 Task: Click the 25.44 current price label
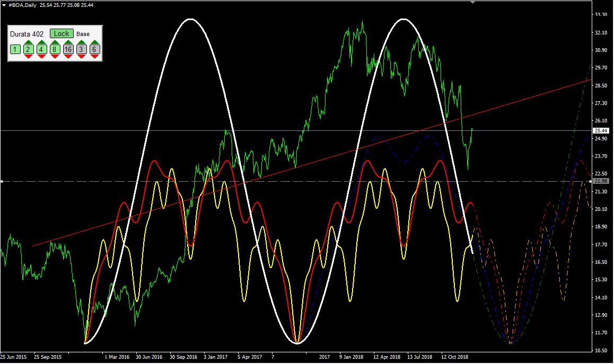coord(601,130)
